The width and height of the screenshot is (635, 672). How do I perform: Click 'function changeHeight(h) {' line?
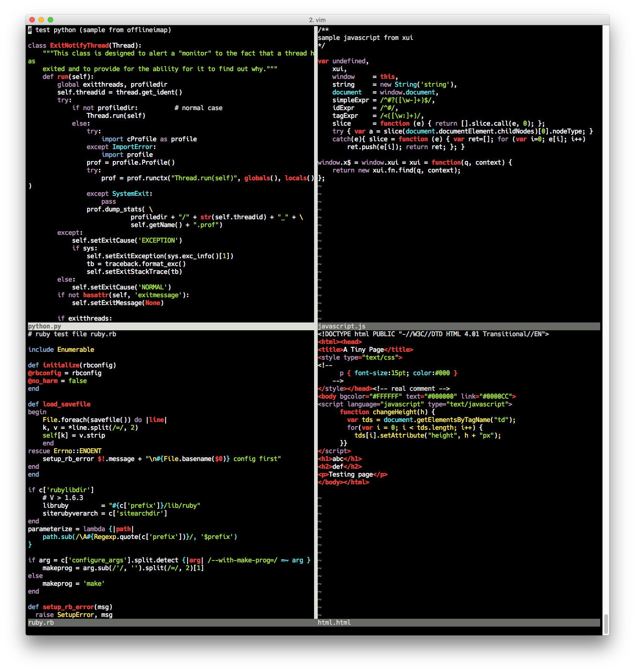[x=387, y=412]
